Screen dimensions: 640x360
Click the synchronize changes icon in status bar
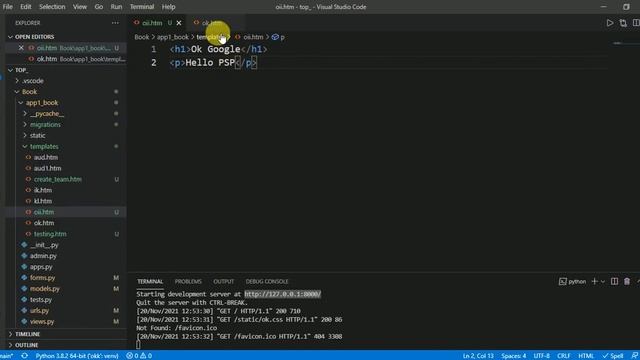[x=24, y=356]
